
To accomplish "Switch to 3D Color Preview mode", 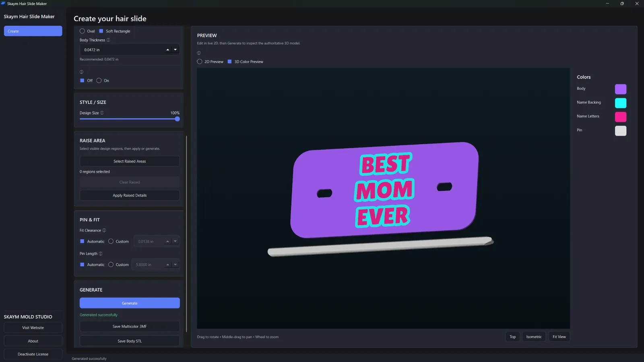I will tap(246, 62).
